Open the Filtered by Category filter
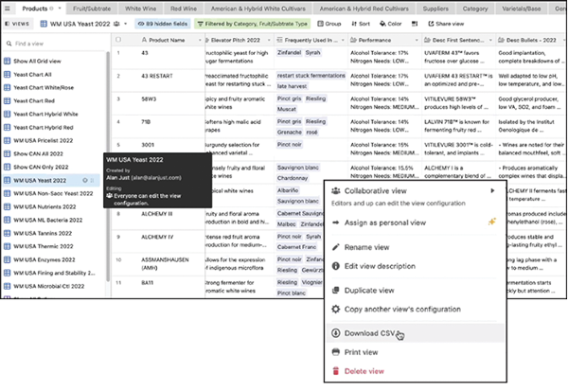568x392 pixels. (252, 24)
